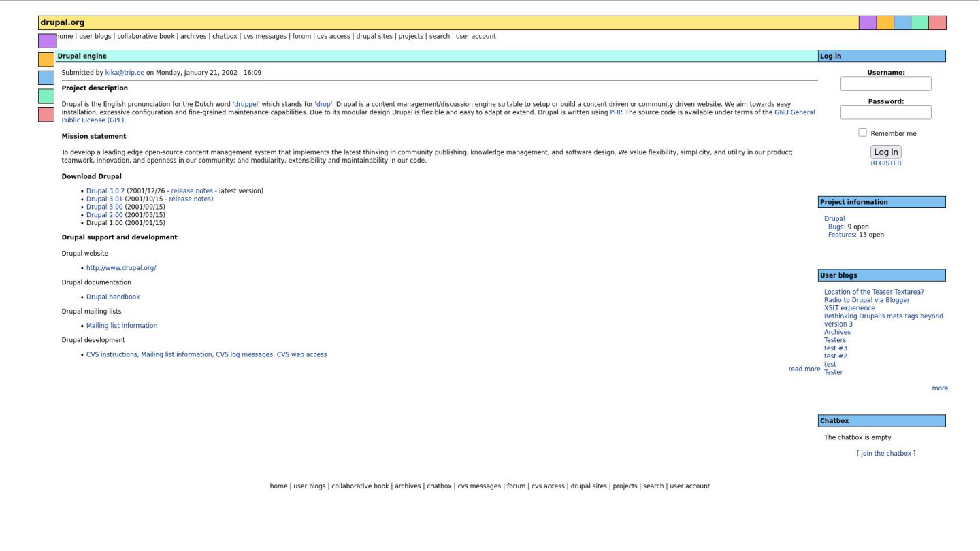Open forum in the footer navigation
Viewport: 980px width, 551px height.
[x=516, y=486]
